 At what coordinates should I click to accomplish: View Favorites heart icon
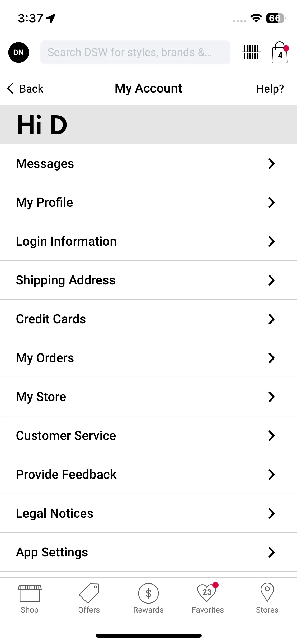click(x=208, y=592)
